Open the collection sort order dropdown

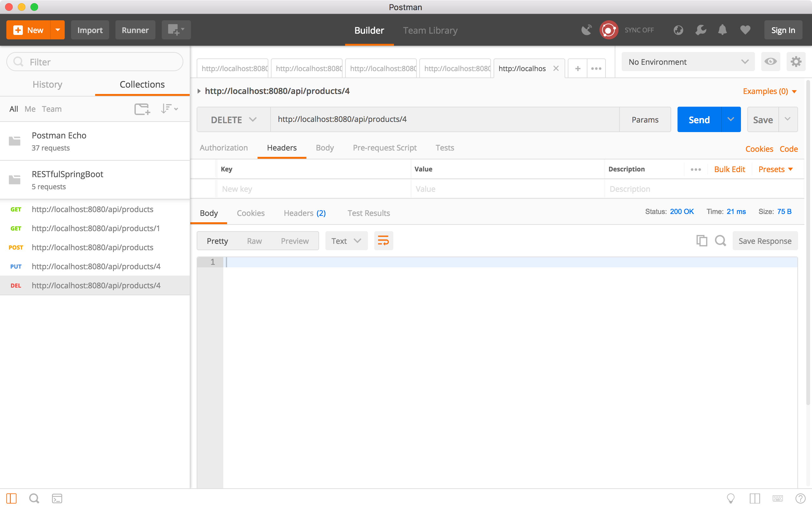tap(169, 109)
